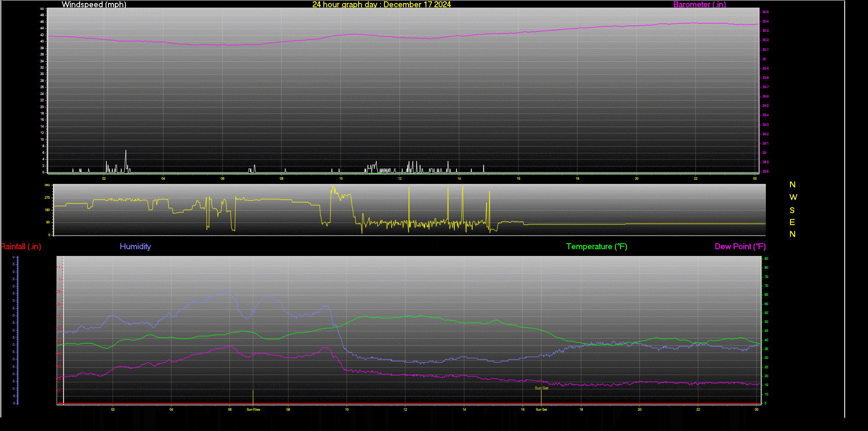
Task: Click the 'Rainfall (.in)' label
Action: click(21, 247)
